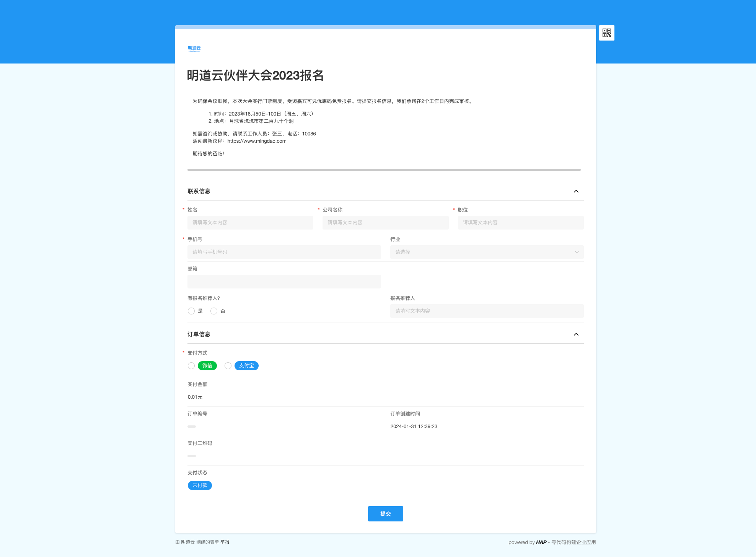Click the 明道云 logo
This screenshot has width=756, height=557.
coord(194,49)
